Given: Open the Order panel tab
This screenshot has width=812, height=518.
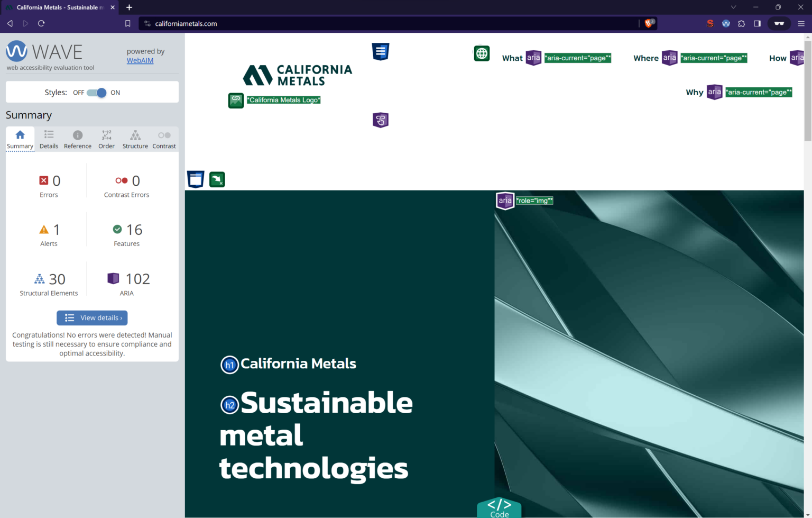Looking at the screenshot, I should [x=106, y=139].
